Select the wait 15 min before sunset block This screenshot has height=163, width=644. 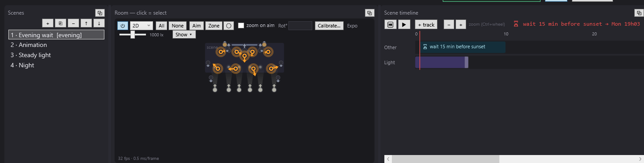(463, 47)
